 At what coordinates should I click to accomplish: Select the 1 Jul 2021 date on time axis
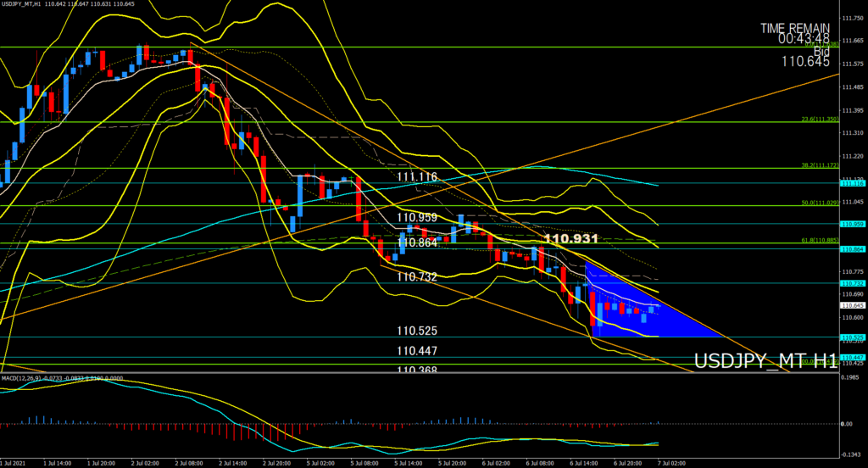click(x=13, y=463)
